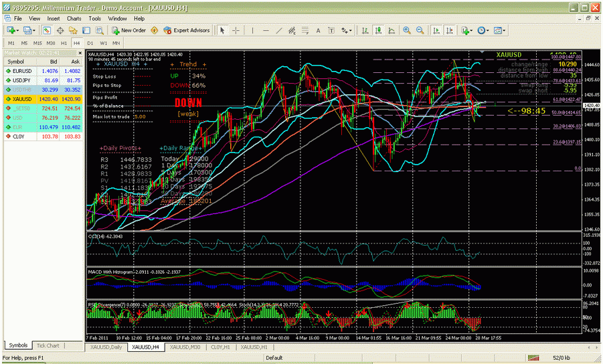Click the 52/0 kb status bar entry

click(x=562, y=358)
